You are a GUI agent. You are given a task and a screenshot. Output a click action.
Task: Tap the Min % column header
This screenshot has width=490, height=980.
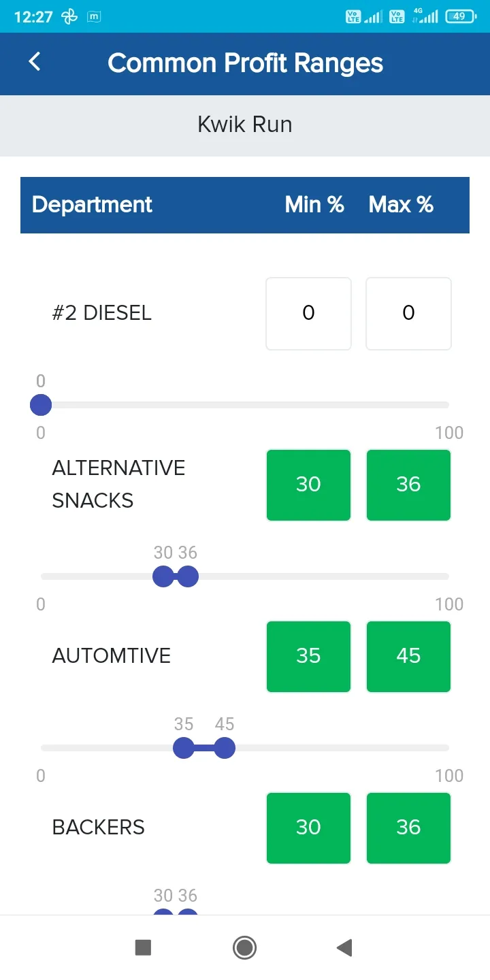(x=314, y=204)
